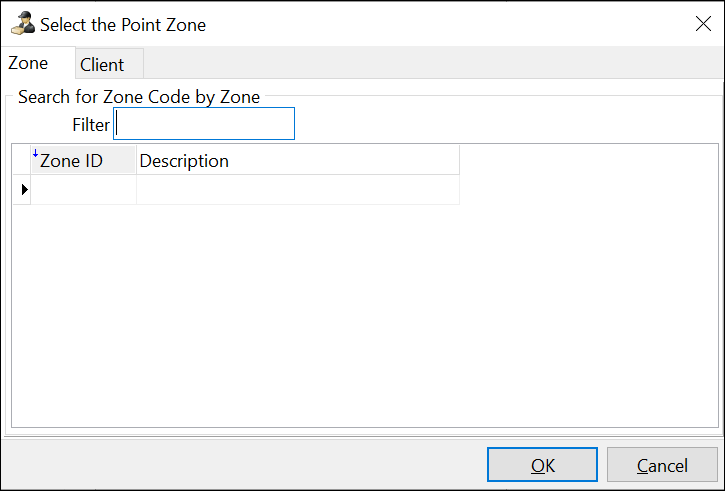Screen dimensions: 725x491
Task: Sort by the Zone ID column header
Action: pyautogui.click(x=72, y=160)
